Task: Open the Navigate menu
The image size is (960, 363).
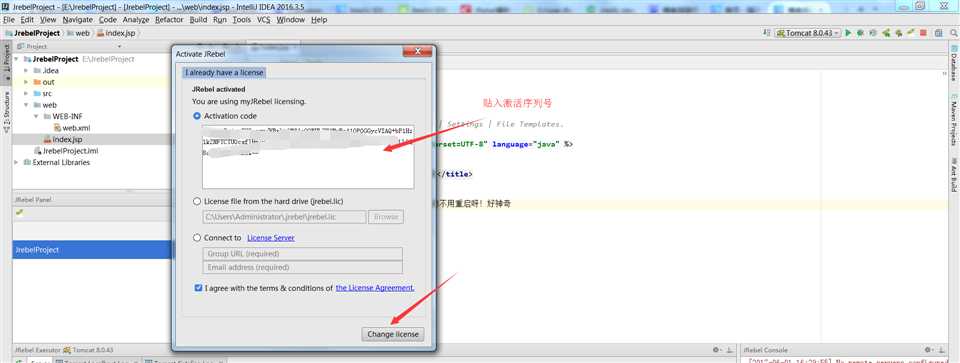Action: click(x=77, y=20)
